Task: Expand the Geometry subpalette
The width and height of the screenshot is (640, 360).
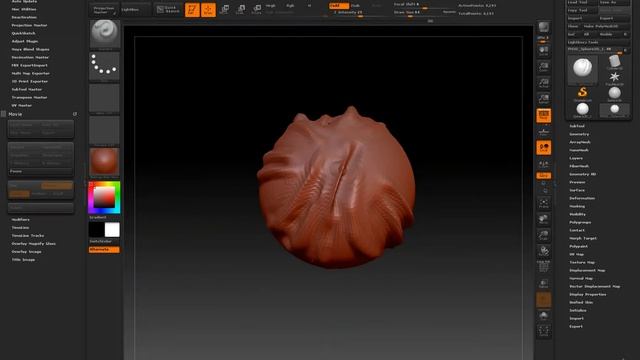Action: [579, 134]
